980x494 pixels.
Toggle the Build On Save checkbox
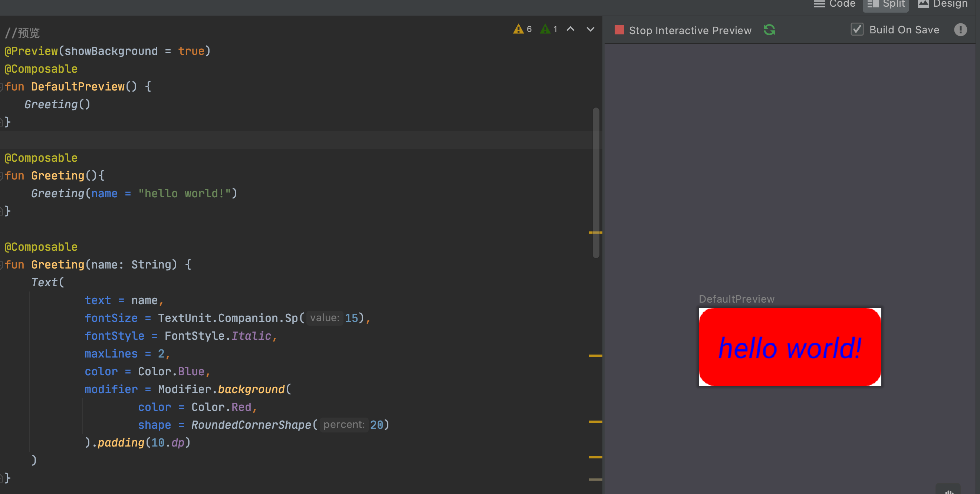[857, 30]
